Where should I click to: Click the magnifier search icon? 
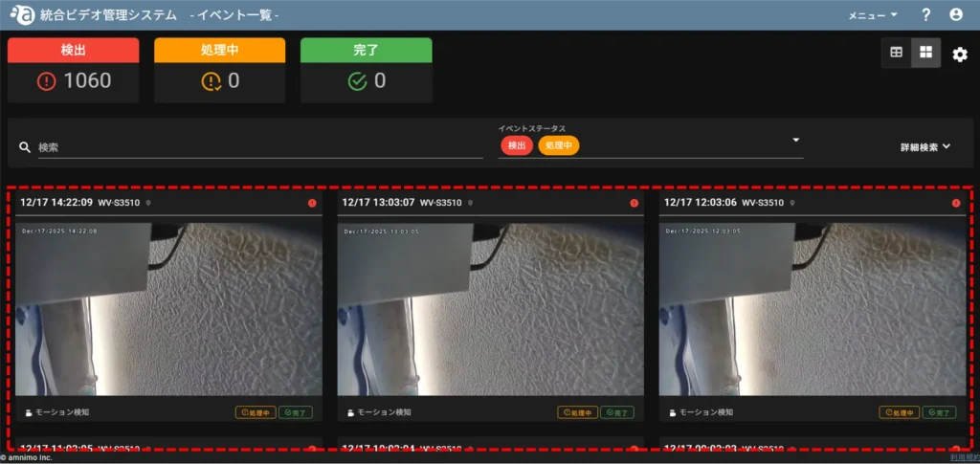pos(25,147)
